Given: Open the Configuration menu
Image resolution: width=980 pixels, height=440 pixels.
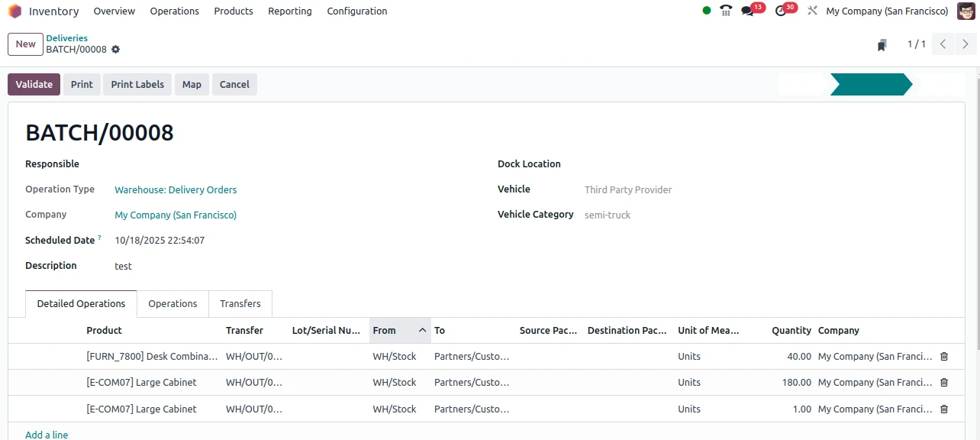Looking at the screenshot, I should 356,11.
